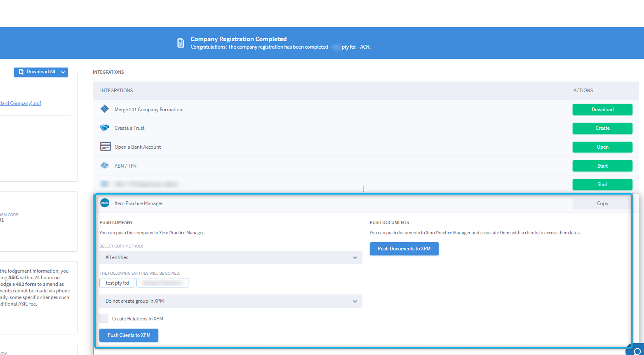Screen dimensions: 644x355
Task: Expand the Download All dropdown arrow
Action: click(x=63, y=72)
